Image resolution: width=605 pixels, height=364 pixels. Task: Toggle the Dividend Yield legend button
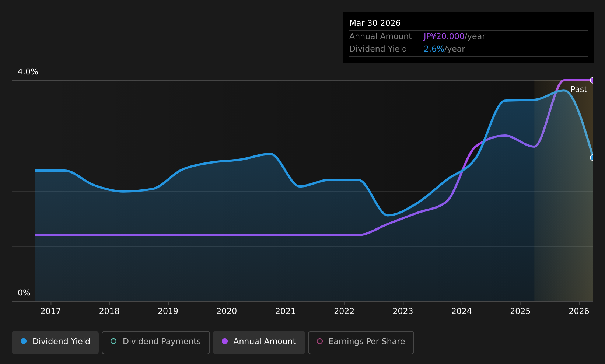(55, 342)
